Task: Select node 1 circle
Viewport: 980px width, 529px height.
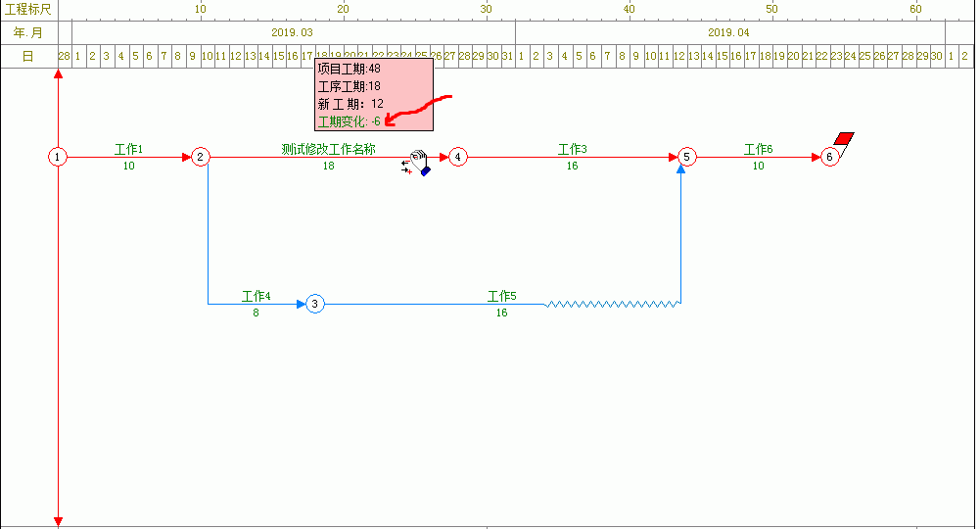Action: tap(58, 157)
